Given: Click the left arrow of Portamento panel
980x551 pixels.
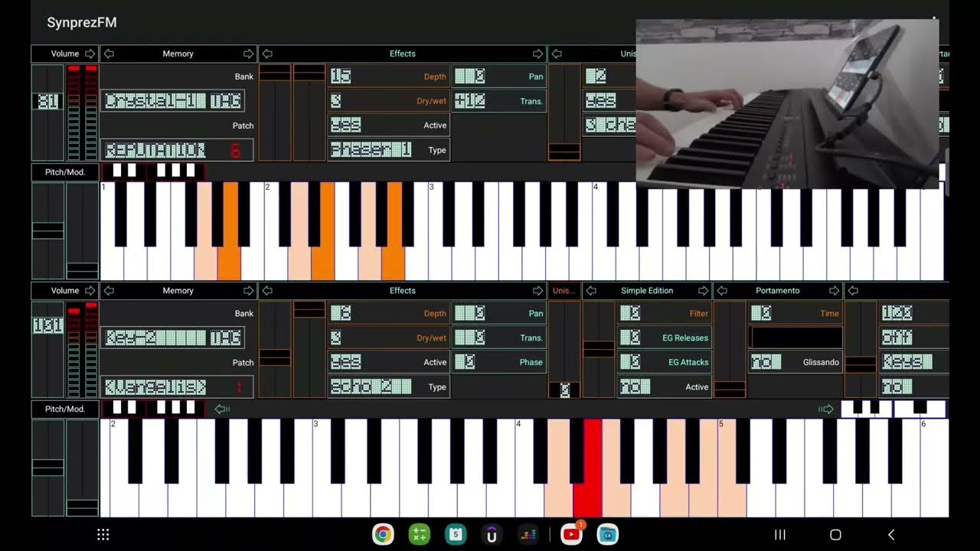Looking at the screenshot, I should [x=722, y=291].
